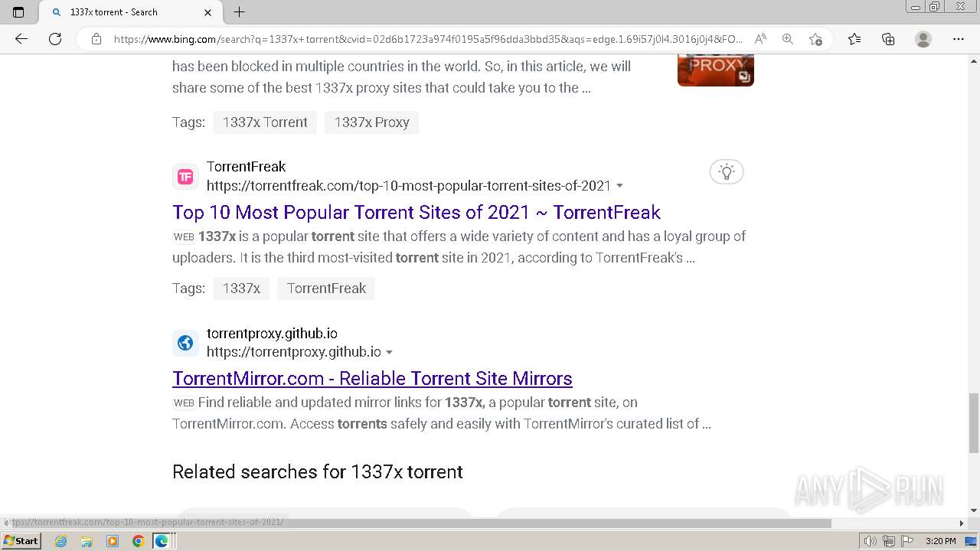The height and width of the screenshot is (551, 980).
Task: Click the 3:20 PM system clock
Action: (941, 541)
